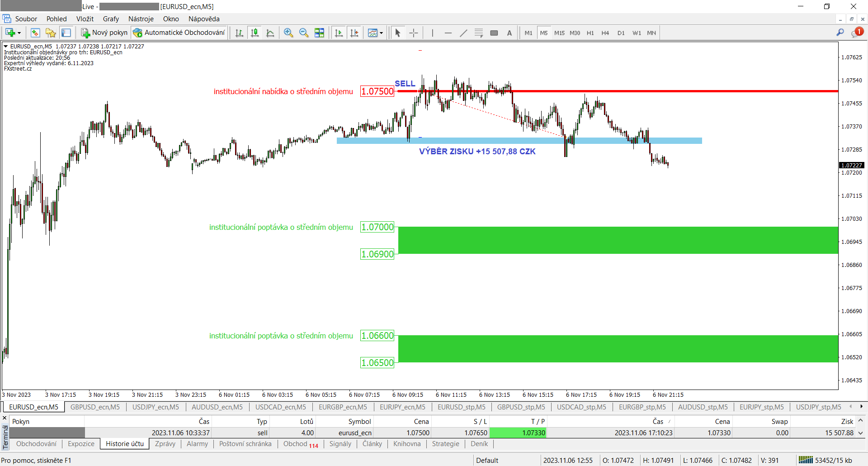
Task: Switch timeframe to H4
Action: pyautogui.click(x=605, y=33)
